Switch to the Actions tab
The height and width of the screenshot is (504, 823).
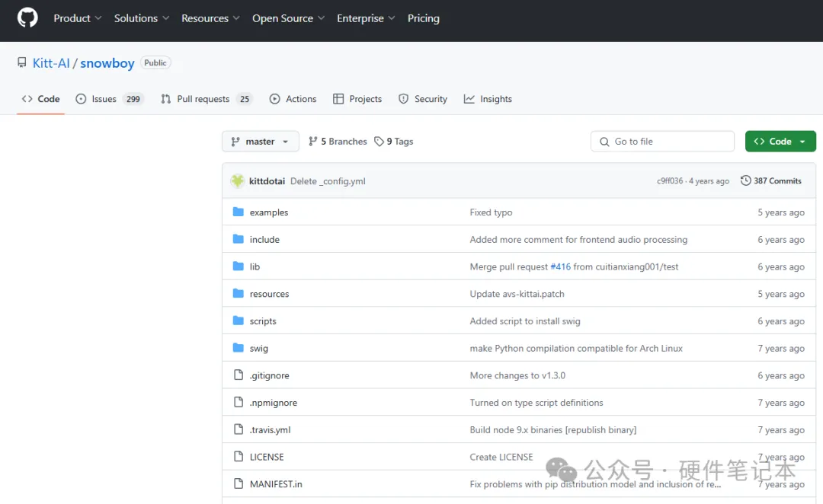pos(293,99)
